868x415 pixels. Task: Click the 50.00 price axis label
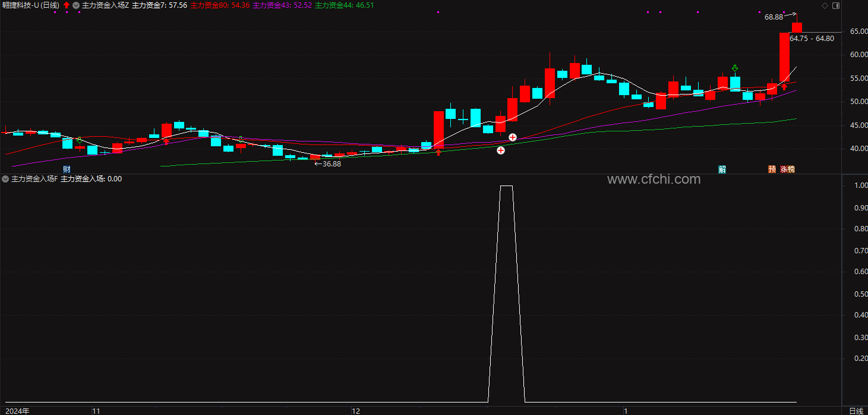point(858,102)
